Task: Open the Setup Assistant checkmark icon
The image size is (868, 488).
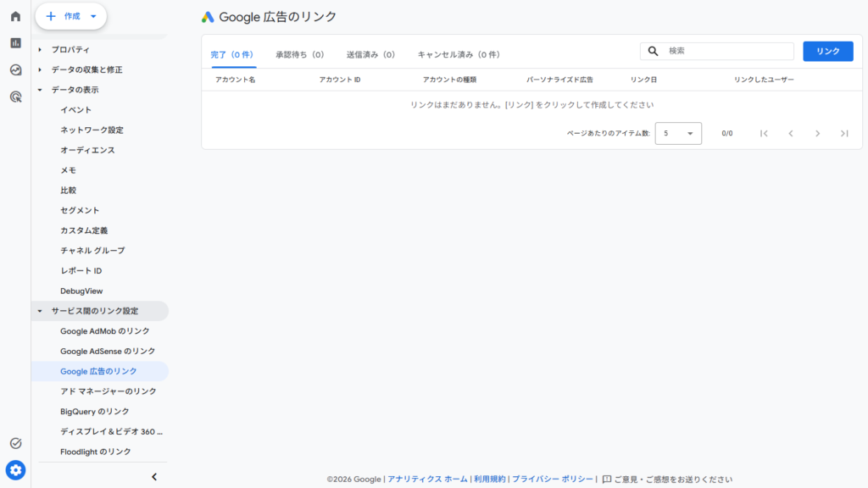Action: (x=15, y=443)
